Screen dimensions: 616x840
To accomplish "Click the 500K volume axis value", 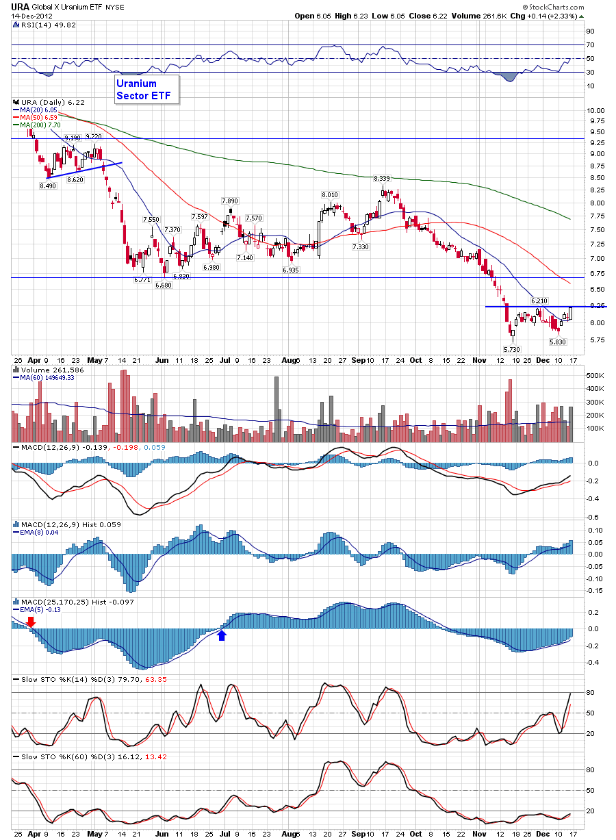I will tap(595, 376).
